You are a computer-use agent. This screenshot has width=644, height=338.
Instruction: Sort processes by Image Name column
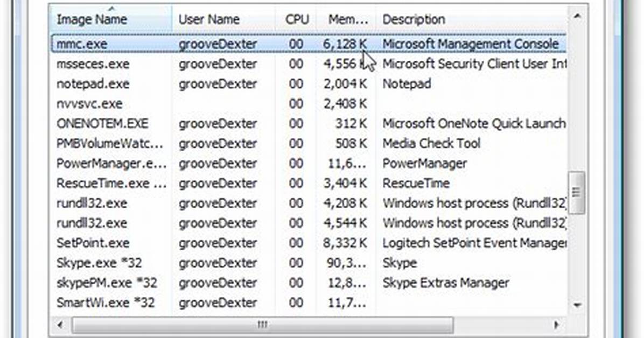[x=111, y=19]
